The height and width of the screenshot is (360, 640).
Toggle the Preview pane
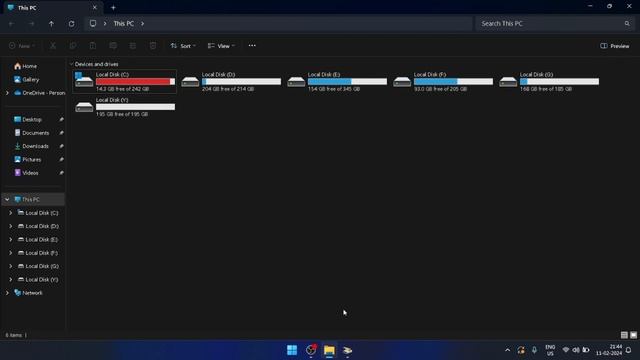click(615, 46)
